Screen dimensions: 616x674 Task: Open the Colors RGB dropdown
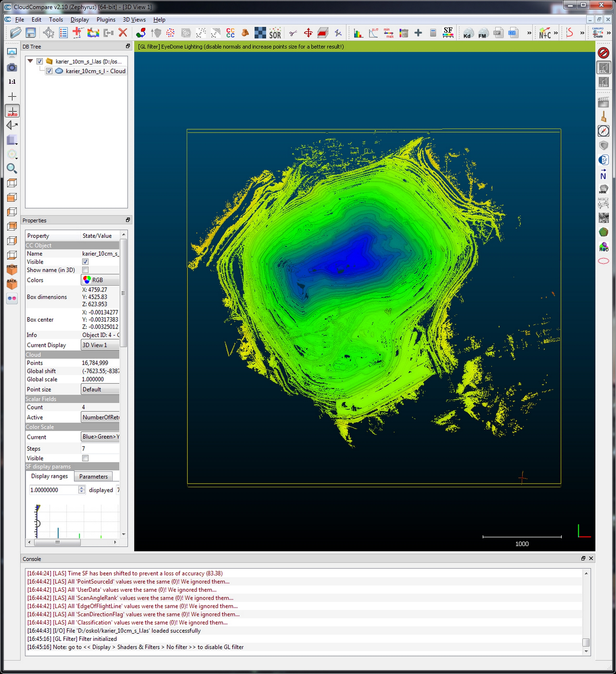click(100, 280)
